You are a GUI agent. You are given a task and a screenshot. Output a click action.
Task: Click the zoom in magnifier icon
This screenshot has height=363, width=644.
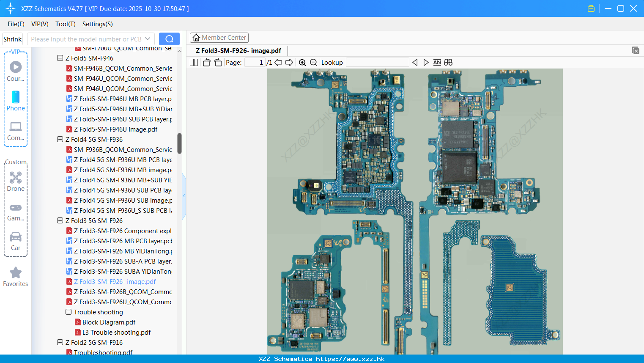point(302,63)
